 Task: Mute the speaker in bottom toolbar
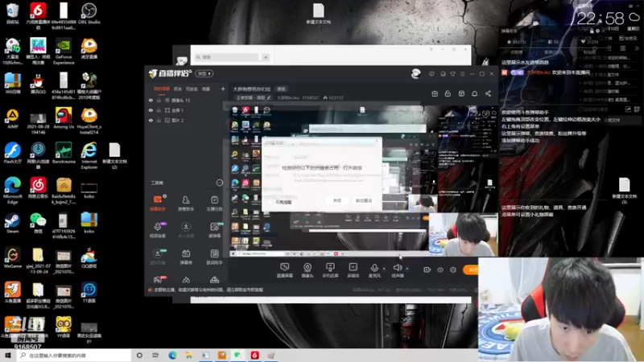[397, 270]
